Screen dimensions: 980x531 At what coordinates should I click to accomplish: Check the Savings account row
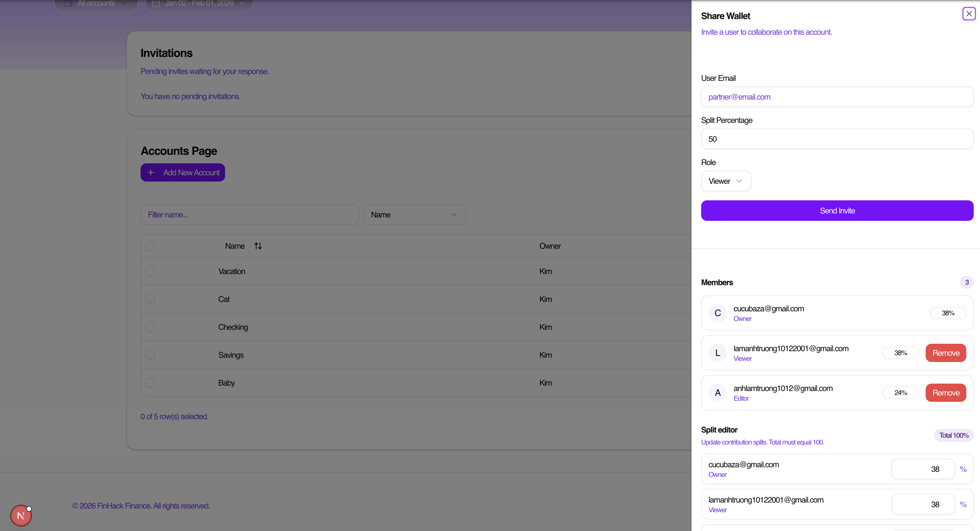150,355
